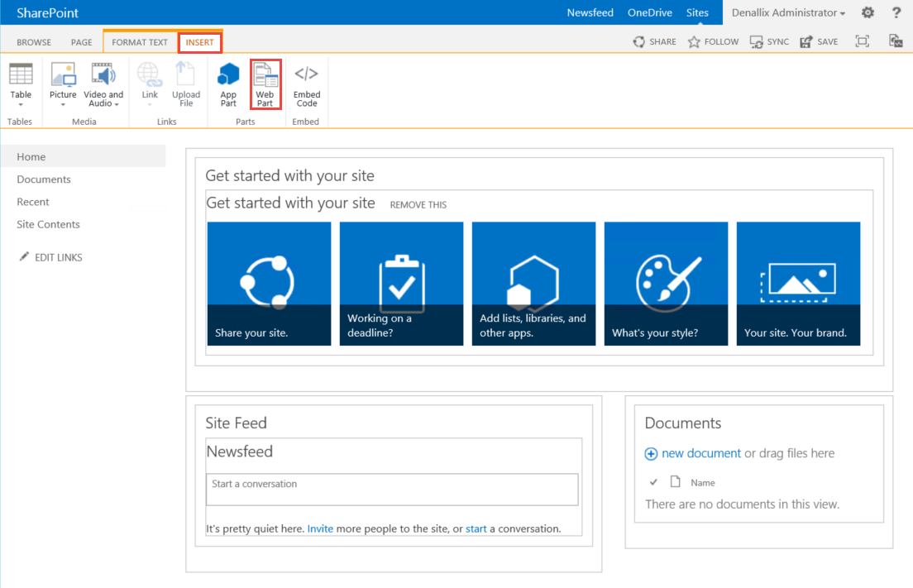Click the Web Part icon in ribbon
Image resolution: width=913 pixels, height=588 pixels.
[x=265, y=84]
